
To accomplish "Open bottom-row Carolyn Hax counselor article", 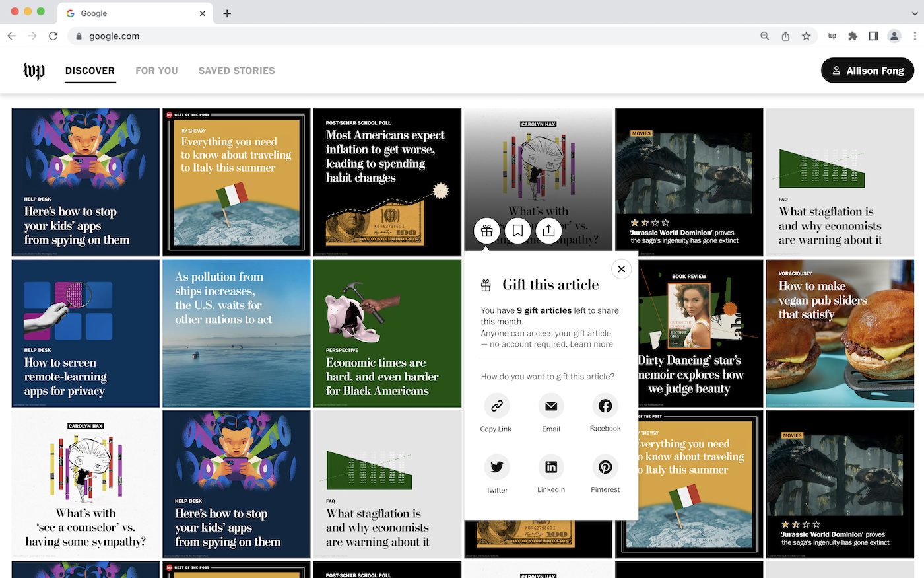I will click(86, 484).
